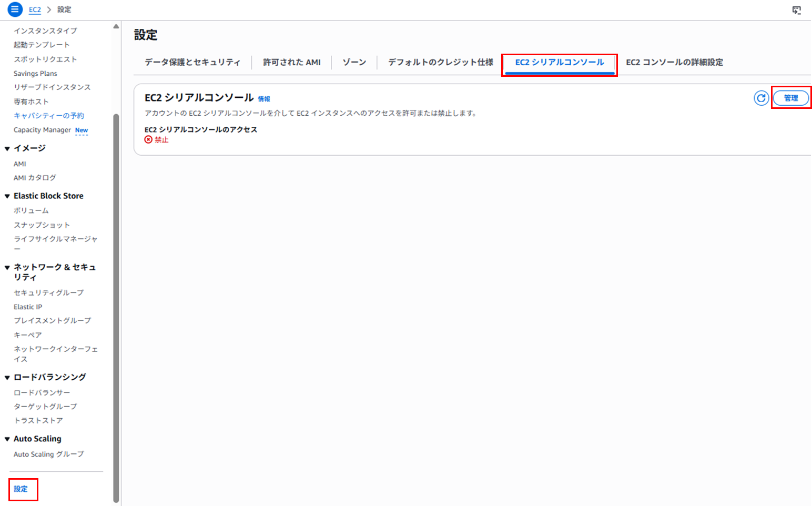
Task: Click the sidebar scroll-up arrow
Action: [x=116, y=26]
